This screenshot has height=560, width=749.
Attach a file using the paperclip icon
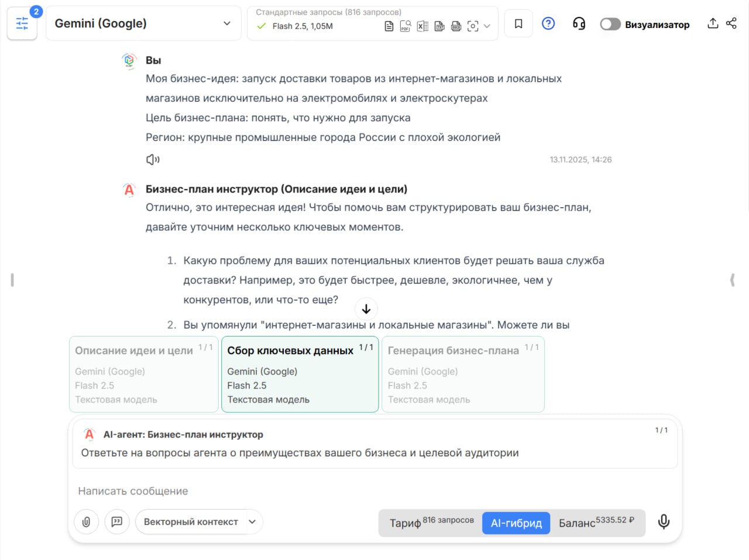point(86,521)
